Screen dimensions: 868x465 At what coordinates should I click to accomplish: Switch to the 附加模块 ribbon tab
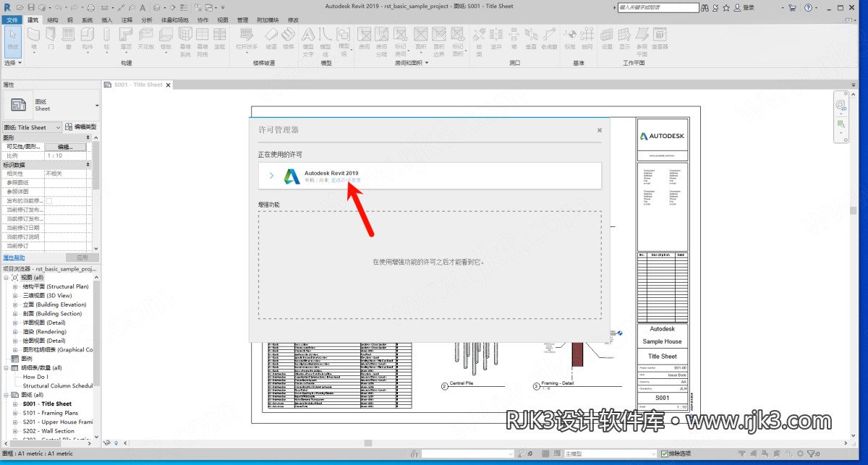pos(268,20)
